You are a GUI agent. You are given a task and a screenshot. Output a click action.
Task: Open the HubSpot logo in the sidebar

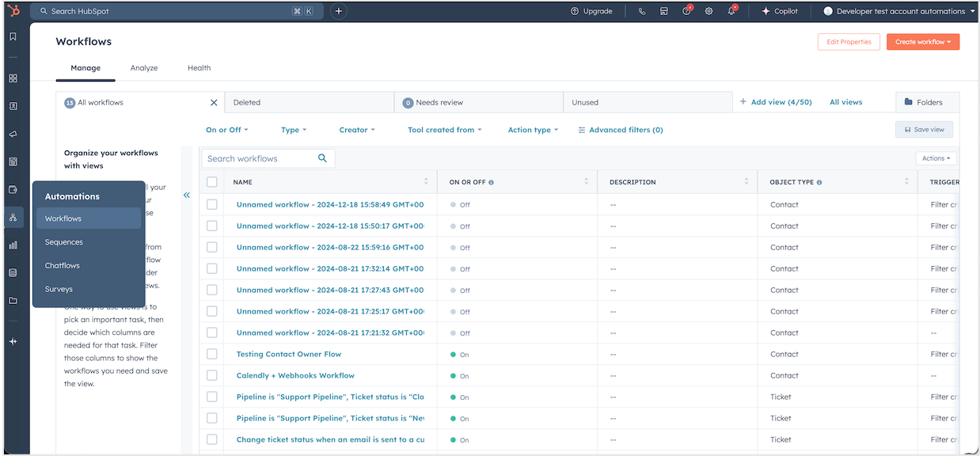[x=12, y=10]
